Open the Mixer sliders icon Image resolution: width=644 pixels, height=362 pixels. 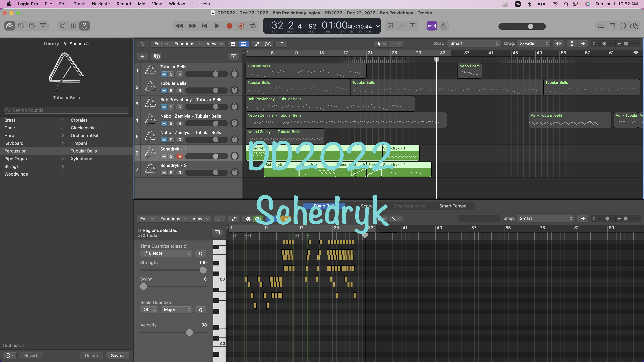click(73, 26)
